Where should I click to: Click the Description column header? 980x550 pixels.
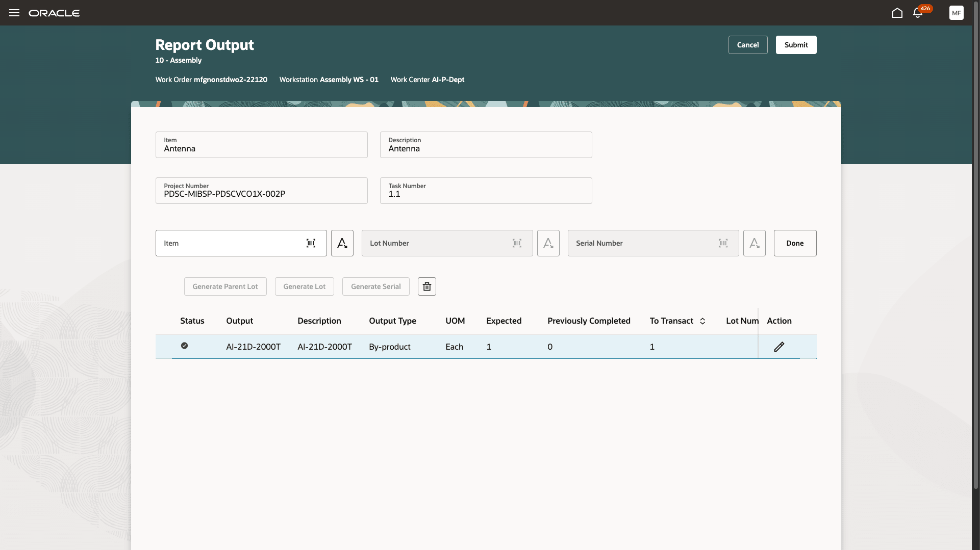point(319,321)
